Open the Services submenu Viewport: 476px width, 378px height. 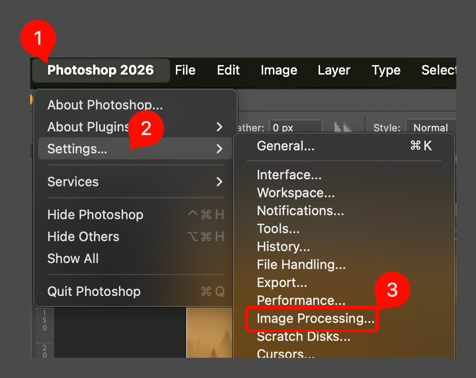tap(135, 182)
